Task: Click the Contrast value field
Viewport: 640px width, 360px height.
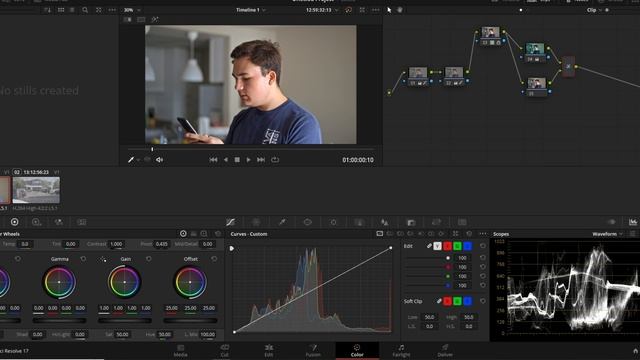Action: point(116,244)
